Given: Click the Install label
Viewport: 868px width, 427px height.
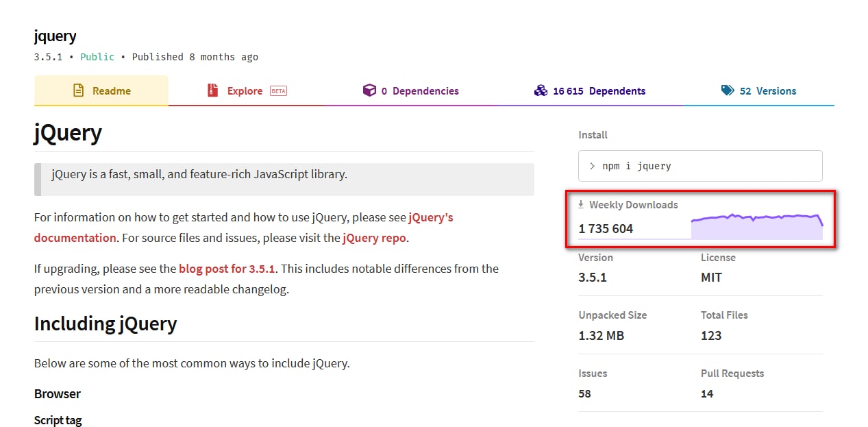Looking at the screenshot, I should 593,135.
